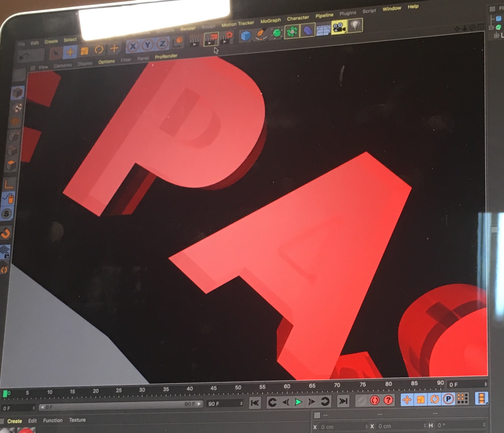Select the Scale tool in top toolbar

[84, 51]
